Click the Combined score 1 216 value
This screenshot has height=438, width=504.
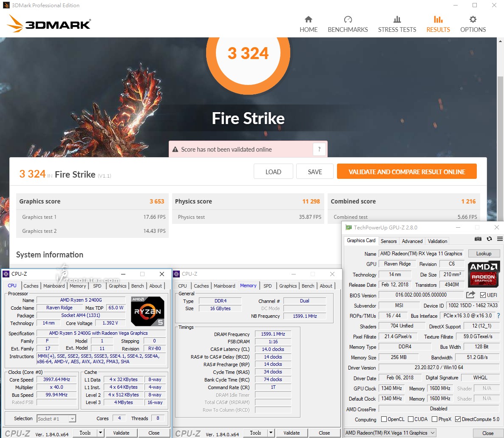coord(468,201)
